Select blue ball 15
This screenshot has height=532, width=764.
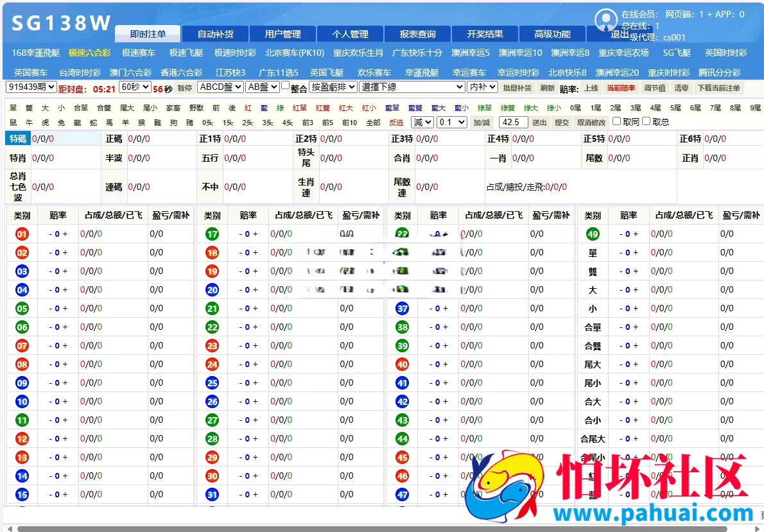(x=22, y=495)
